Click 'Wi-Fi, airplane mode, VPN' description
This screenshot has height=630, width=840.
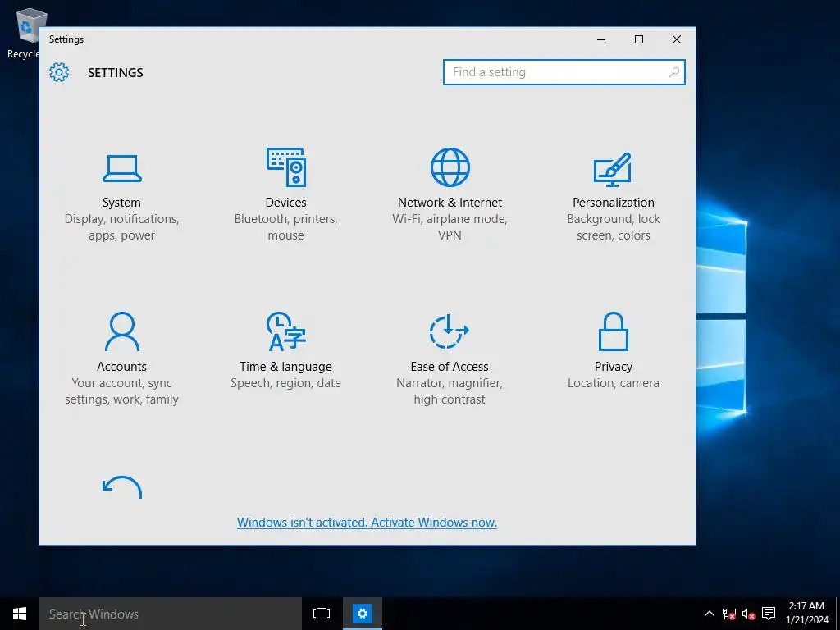tap(450, 227)
